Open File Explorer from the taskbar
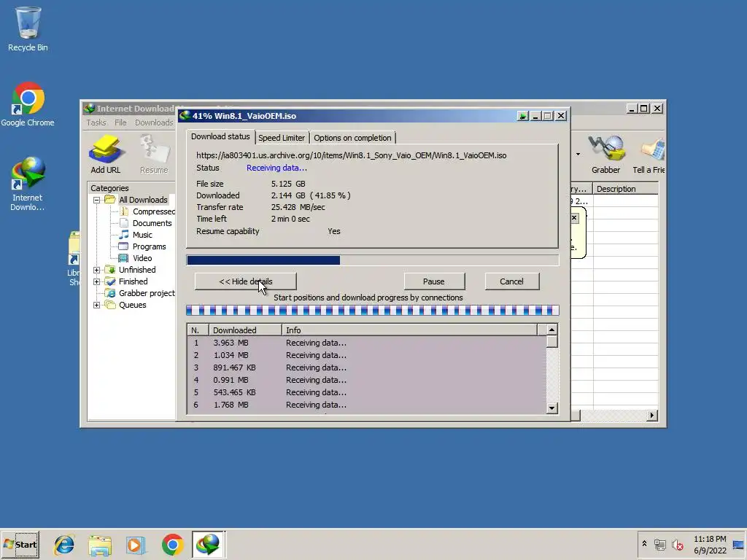This screenshot has height=560, width=747. click(100, 544)
